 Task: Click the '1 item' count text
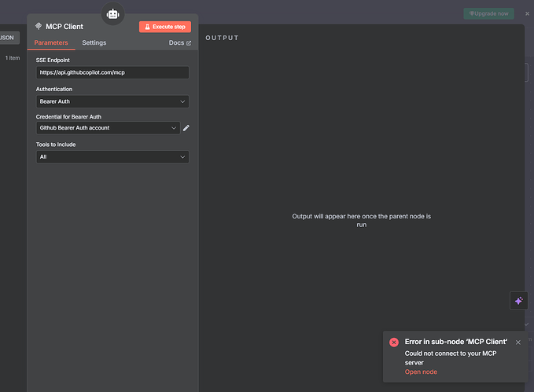pos(13,58)
